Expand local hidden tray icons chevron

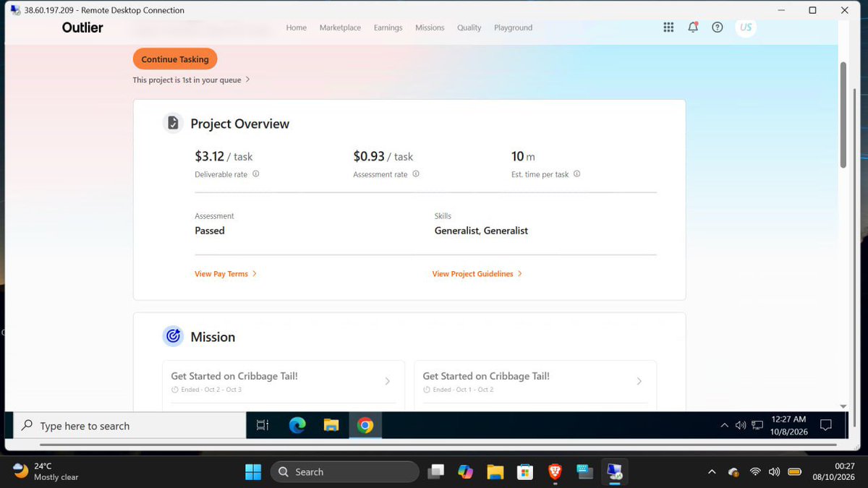click(712, 472)
